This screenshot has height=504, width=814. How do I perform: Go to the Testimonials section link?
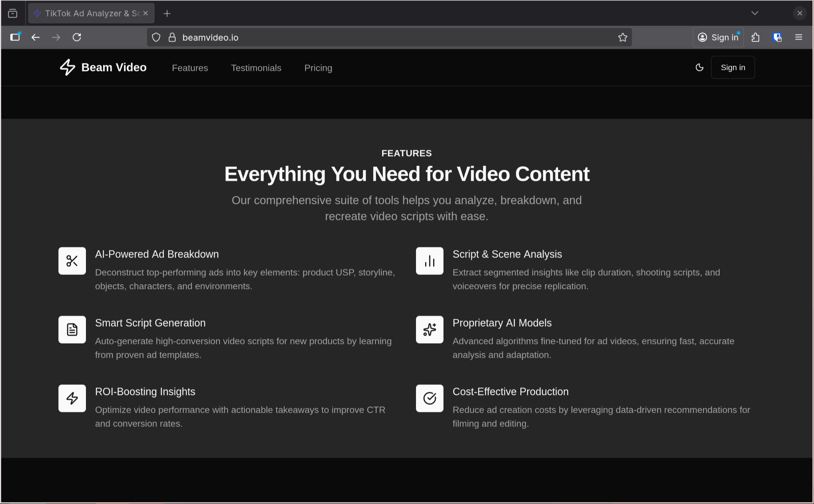click(256, 68)
